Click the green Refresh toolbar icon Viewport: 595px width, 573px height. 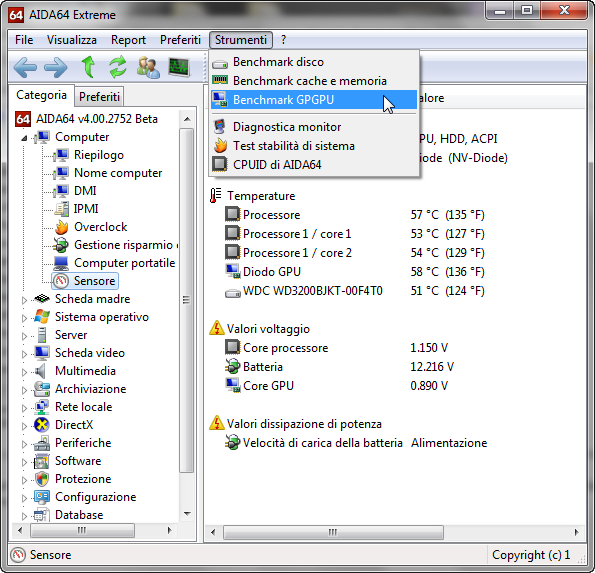[x=118, y=67]
